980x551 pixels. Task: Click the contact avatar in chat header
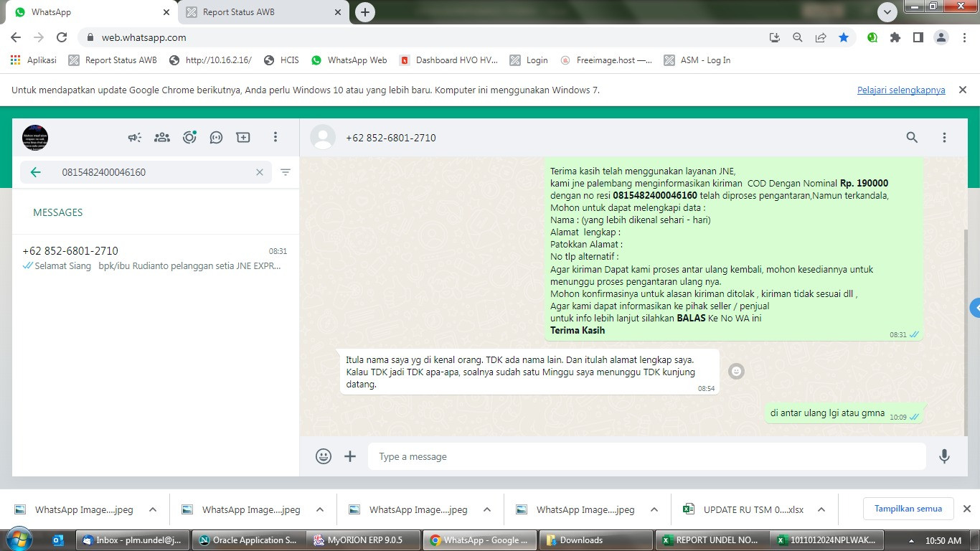point(323,137)
